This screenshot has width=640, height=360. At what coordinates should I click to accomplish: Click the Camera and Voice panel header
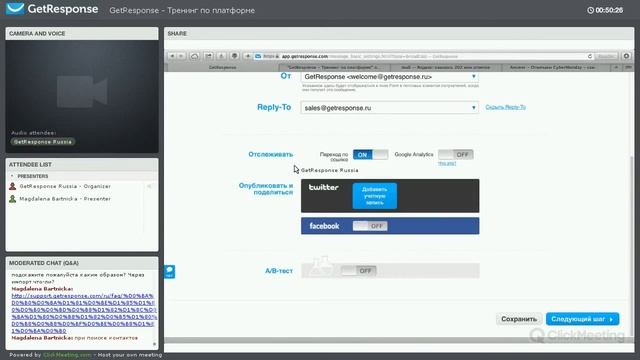[82, 33]
